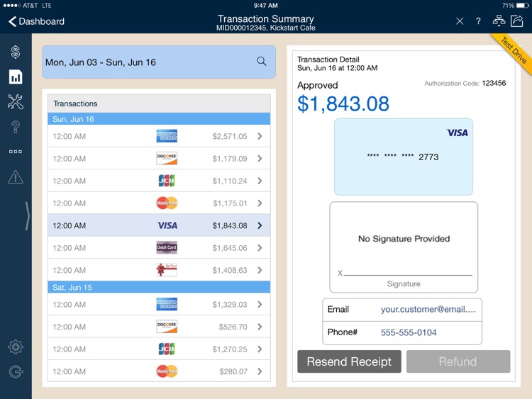Tap the signature box
Image resolution: width=532 pixels, height=399 pixels.
point(404,247)
